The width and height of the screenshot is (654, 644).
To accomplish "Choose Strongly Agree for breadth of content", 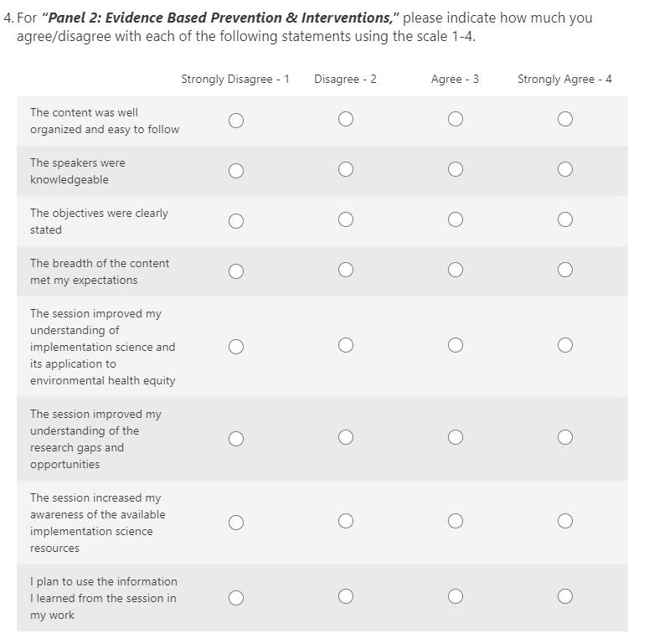I will click(565, 270).
